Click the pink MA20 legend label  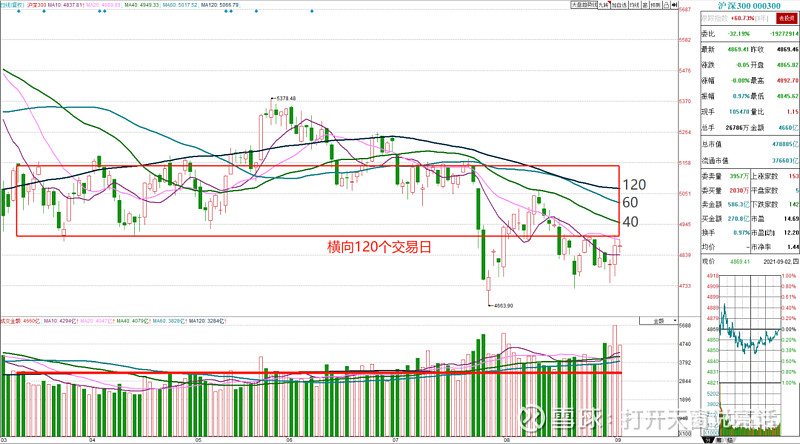point(103,5)
